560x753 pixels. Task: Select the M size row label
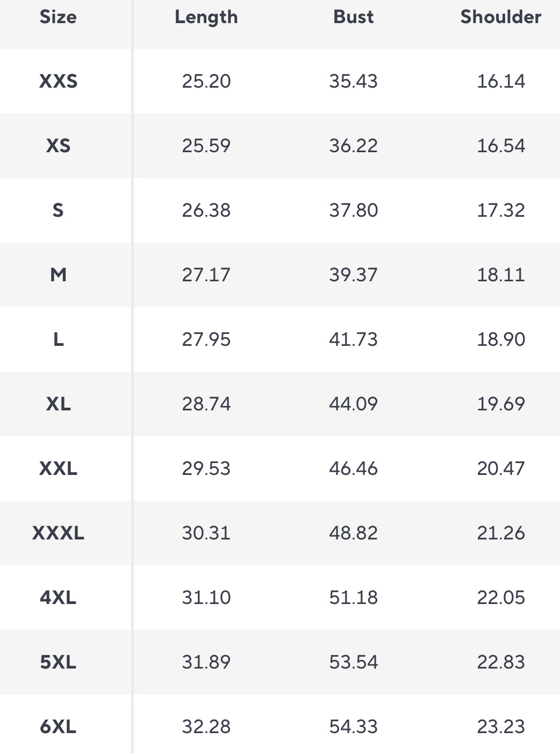(x=58, y=275)
